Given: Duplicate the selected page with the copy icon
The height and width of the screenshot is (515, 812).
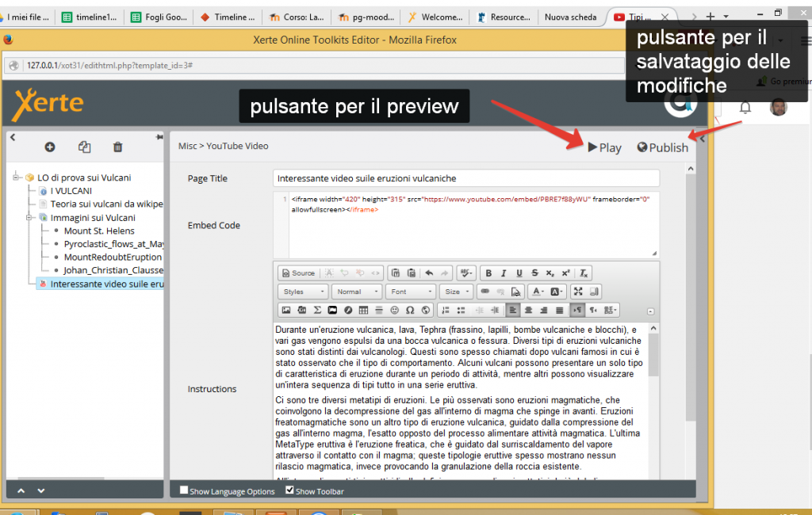Looking at the screenshot, I should (84, 147).
